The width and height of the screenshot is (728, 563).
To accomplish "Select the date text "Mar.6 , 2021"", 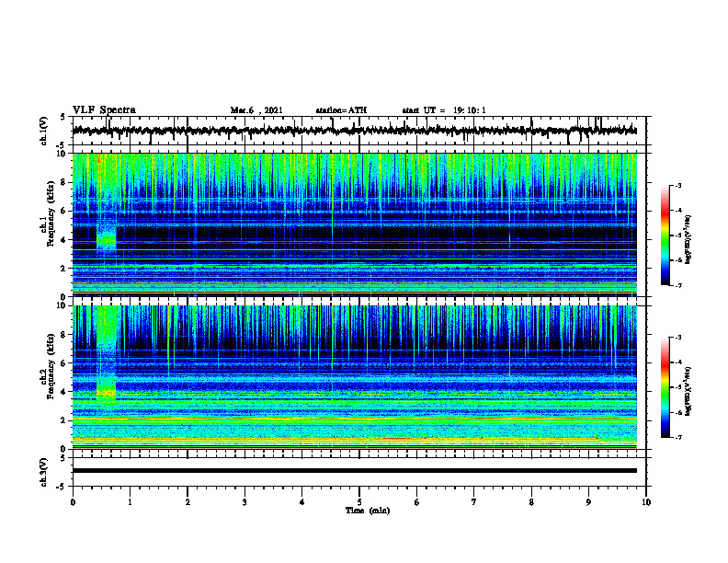I will (256, 110).
